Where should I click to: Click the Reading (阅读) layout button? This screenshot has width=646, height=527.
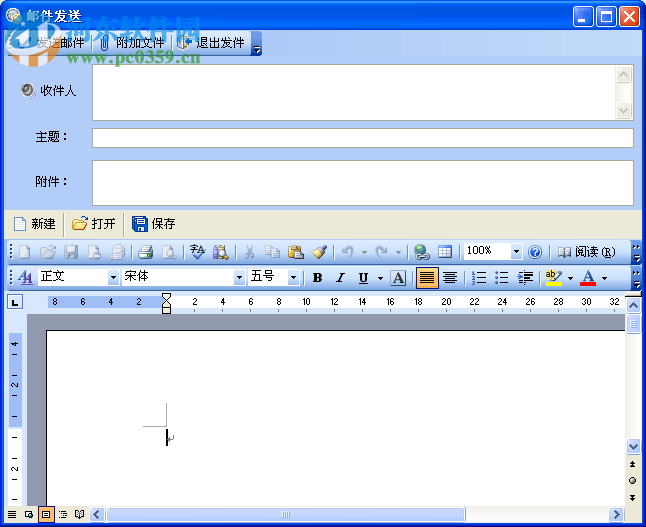coord(587,252)
